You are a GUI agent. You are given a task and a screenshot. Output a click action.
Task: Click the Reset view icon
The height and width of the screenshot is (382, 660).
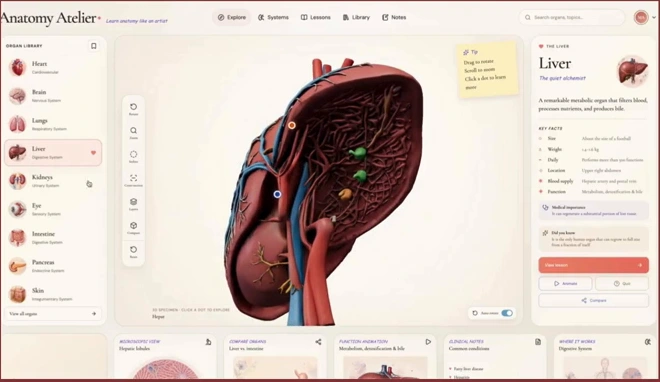(133, 252)
